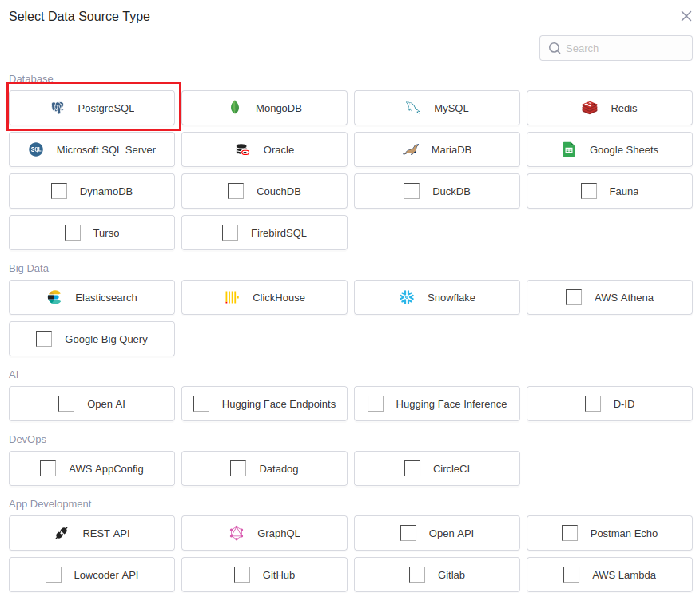700x593 pixels.
Task: Pick the Redis data source
Action: pyautogui.click(x=610, y=108)
